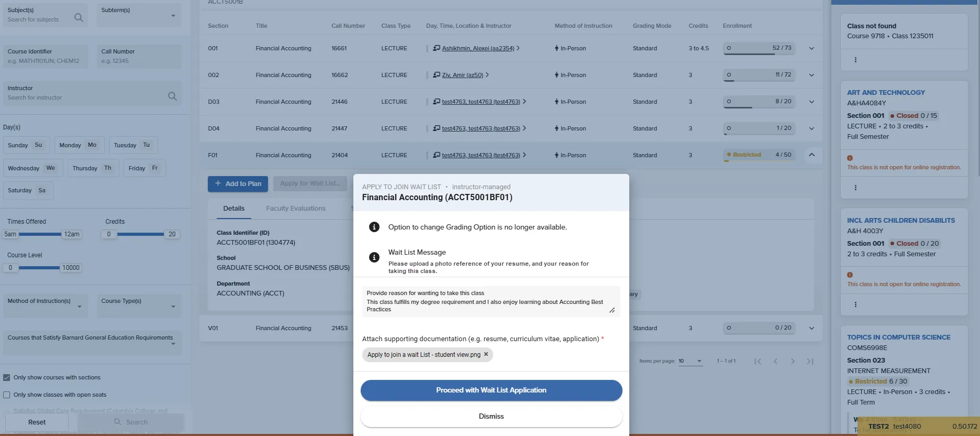Select the Details tab
Screen dimensions: 980x436
pyautogui.click(x=233, y=209)
